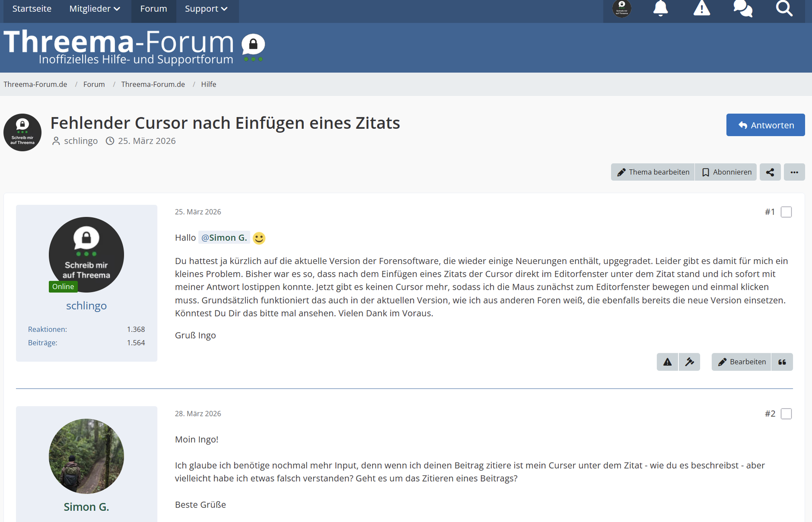This screenshot has width=812, height=522.
Task: Open Simon G. username link in sidebar
Action: pos(86,507)
